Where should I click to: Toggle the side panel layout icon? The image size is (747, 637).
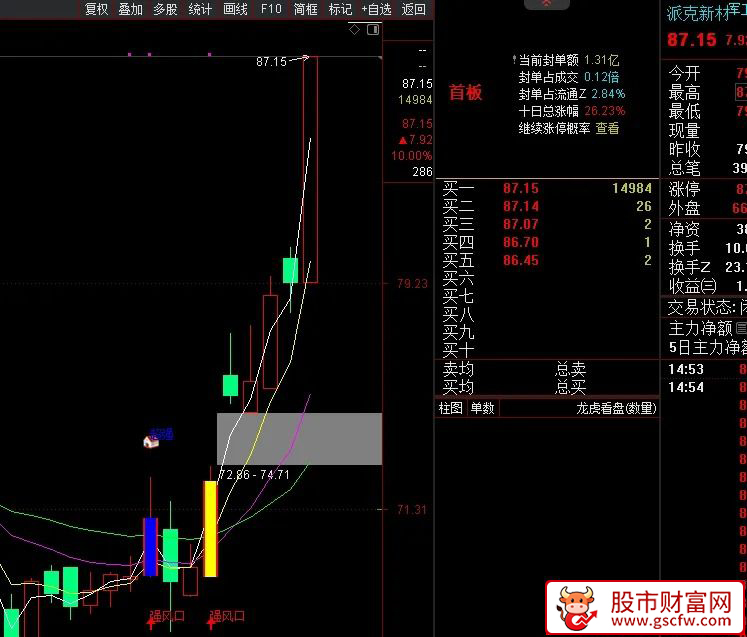373,30
